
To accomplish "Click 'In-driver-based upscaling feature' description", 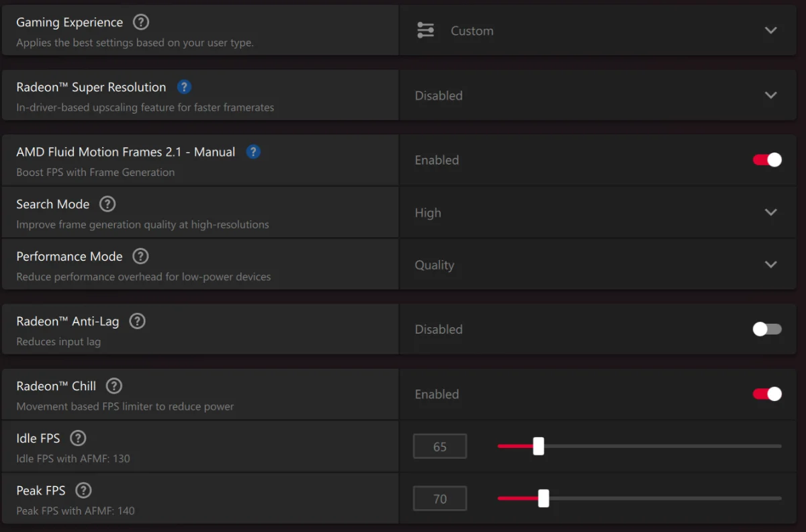I will (145, 107).
